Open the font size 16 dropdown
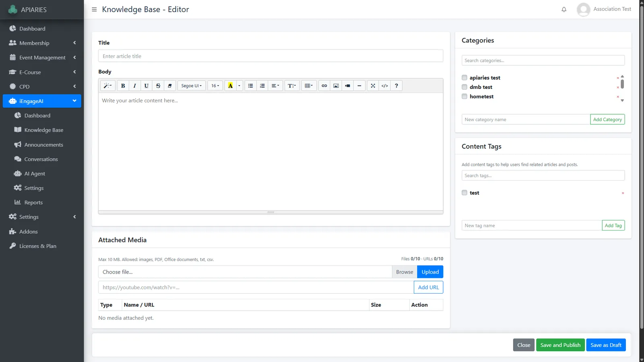Viewport: 644px width, 362px height. [x=215, y=86]
